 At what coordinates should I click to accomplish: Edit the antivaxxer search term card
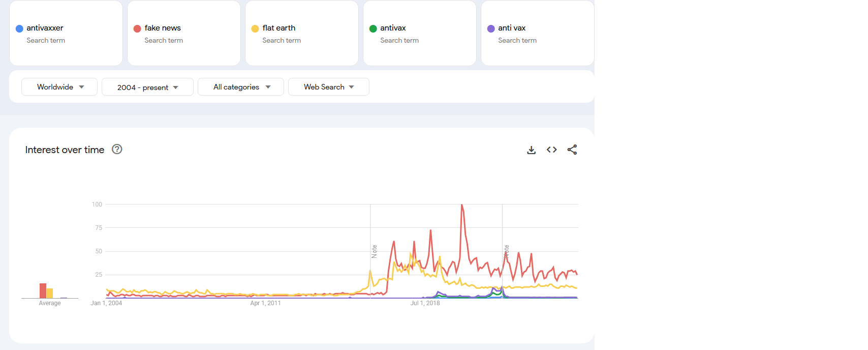(66, 33)
